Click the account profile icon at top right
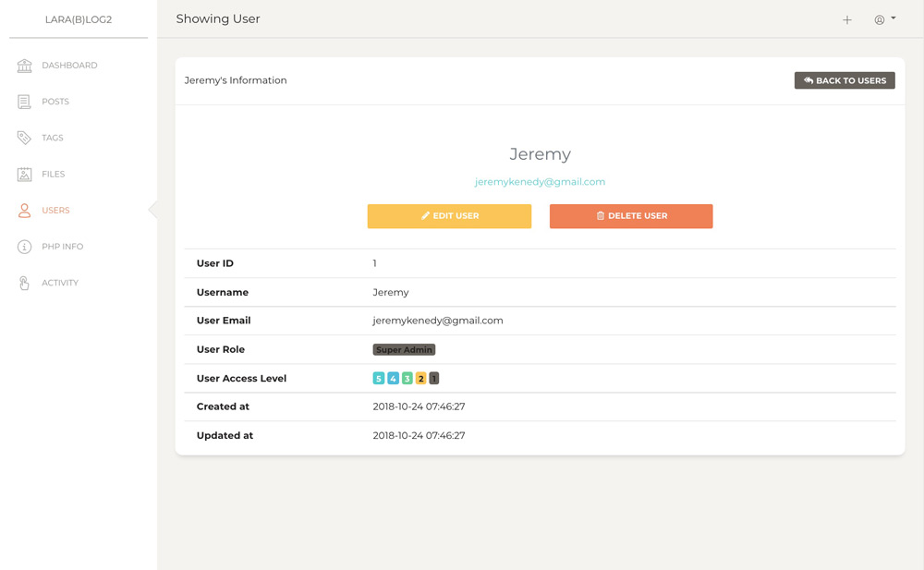 [x=878, y=18]
